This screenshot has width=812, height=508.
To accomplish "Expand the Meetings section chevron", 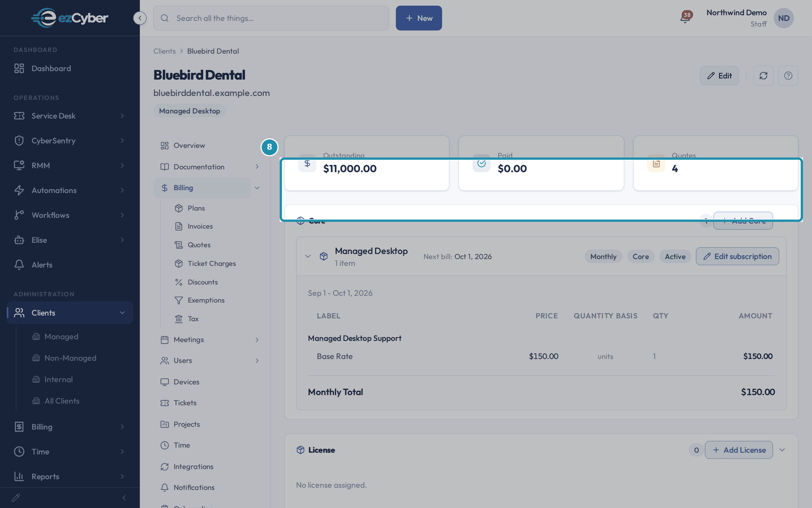I will click(x=257, y=340).
